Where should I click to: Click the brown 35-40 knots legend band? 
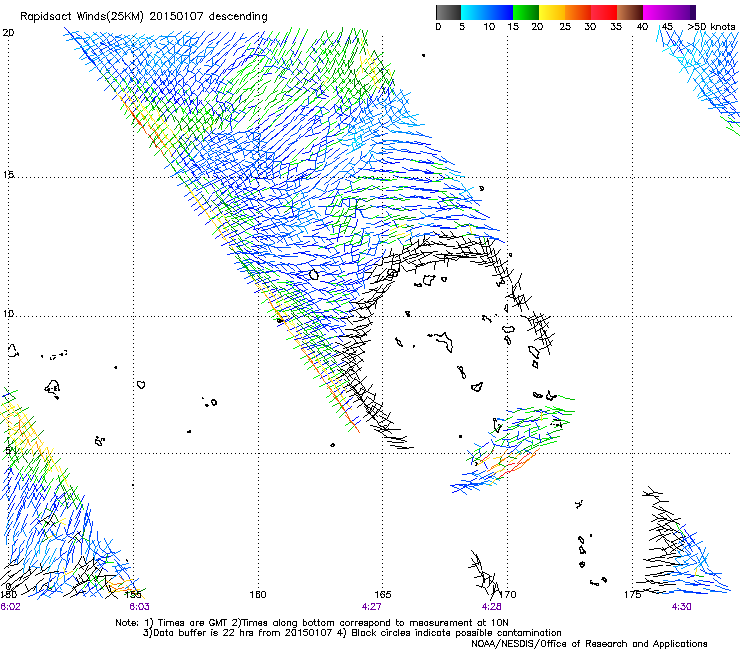(630, 12)
